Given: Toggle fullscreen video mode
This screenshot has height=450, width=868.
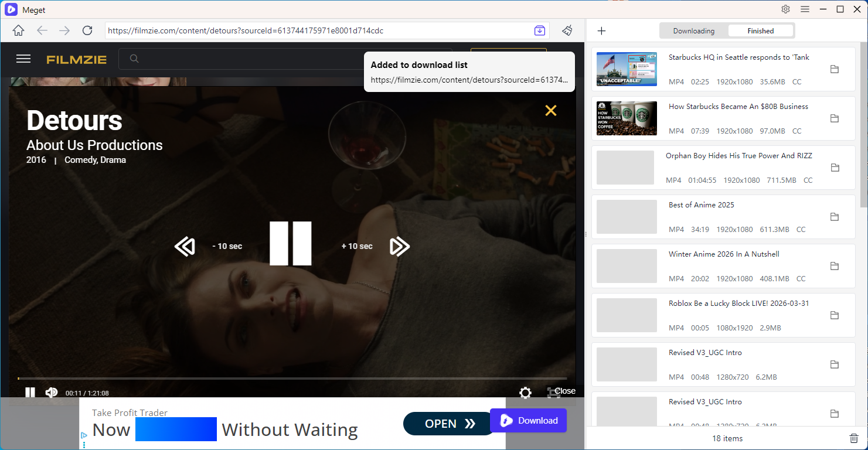Looking at the screenshot, I should [553, 392].
